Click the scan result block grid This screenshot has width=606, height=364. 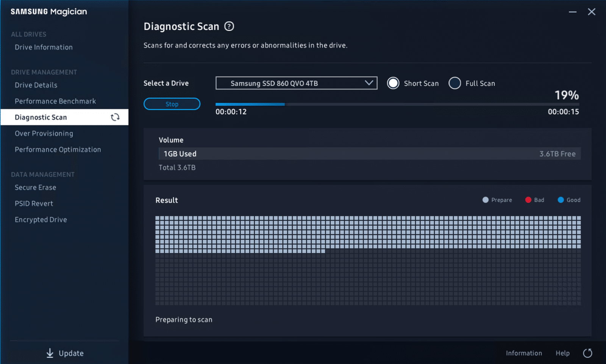(368, 261)
